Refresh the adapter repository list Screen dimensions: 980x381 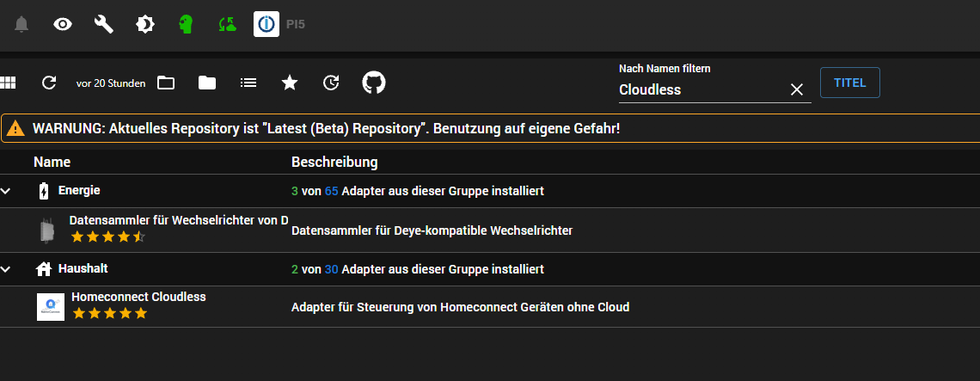49,83
